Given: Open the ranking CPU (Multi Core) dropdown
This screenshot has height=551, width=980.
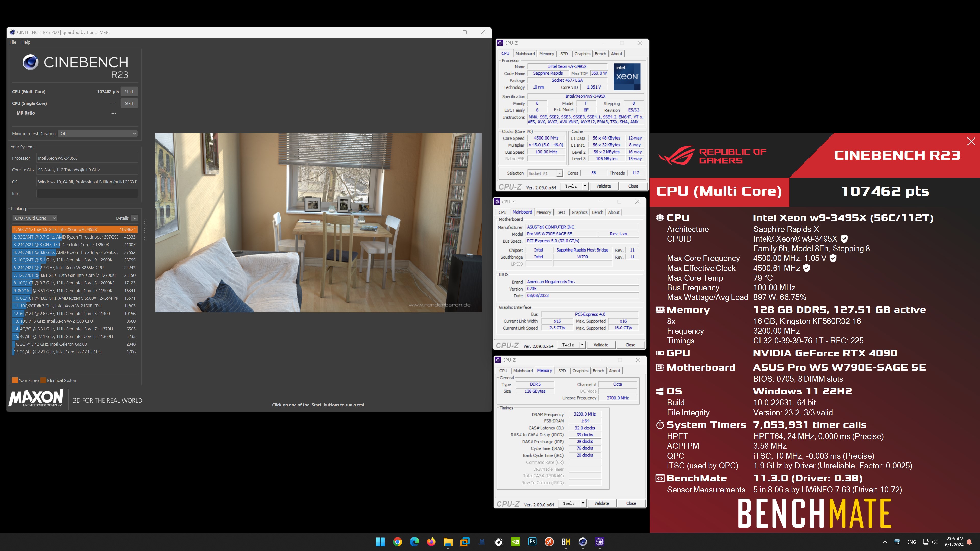Looking at the screenshot, I should click(35, 218).
